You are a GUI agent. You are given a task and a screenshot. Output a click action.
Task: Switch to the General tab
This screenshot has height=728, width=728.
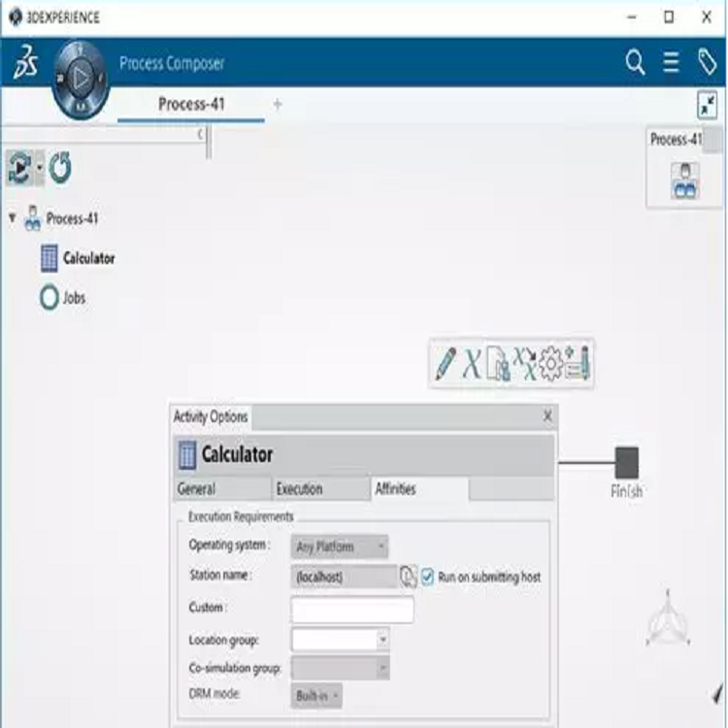pyautogui.click(x=197, y=489)
